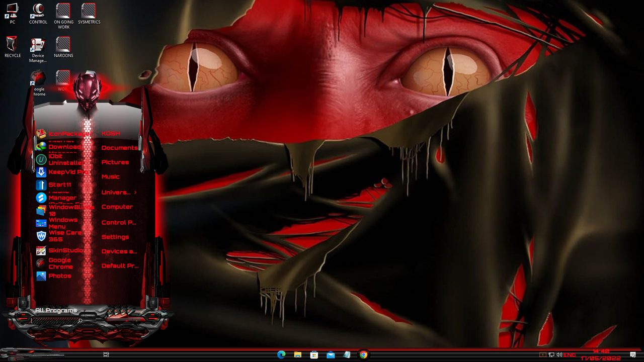Open Documents from start menu
Viewport: 644px width, 362px height.
[x=119, y=148]
